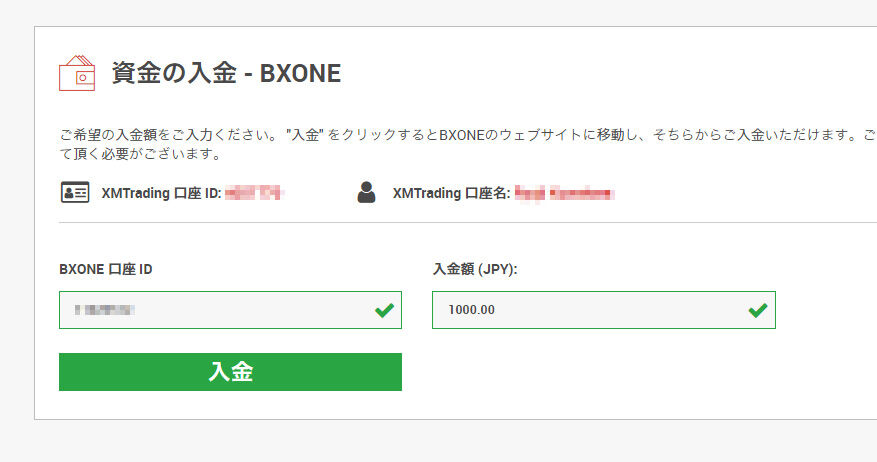The height and width of the screenshot is (462, 877).
Task: Focus the 入金額 (JPY) amount field showing 1000.00
Action: [603, 310]
